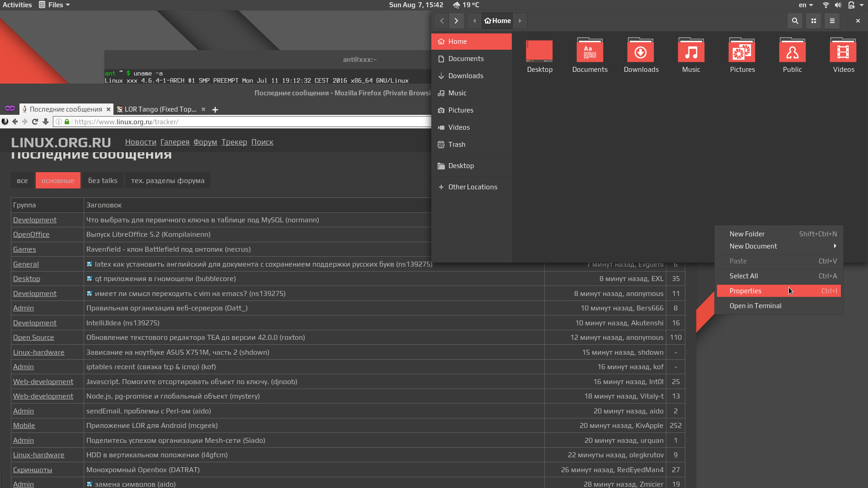Click the Трекер link
Image resolution: width=868 pixels, height=488 pixels.
click(234, 142)
